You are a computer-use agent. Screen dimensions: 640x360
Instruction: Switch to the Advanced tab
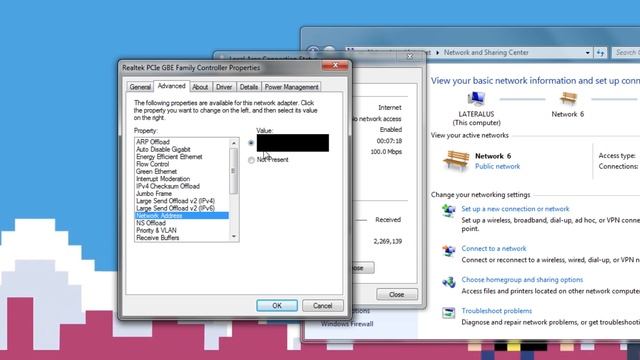coord(171,86)
